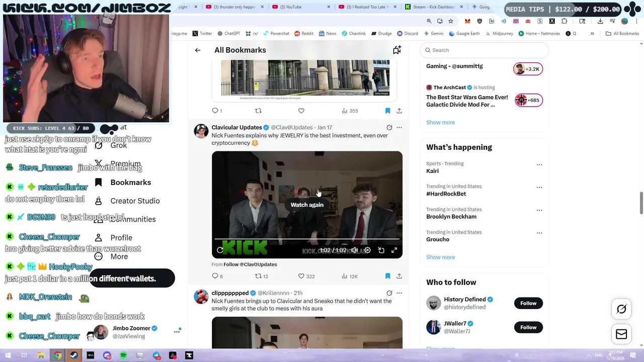Expand the video to fullscreen

[394, 250]
